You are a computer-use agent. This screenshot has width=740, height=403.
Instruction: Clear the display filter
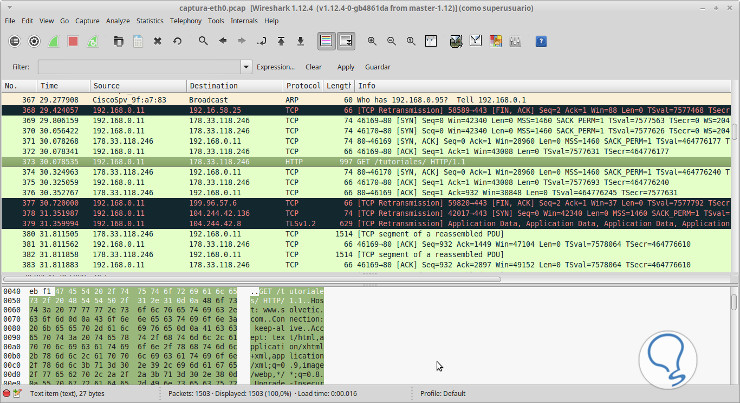313,67
